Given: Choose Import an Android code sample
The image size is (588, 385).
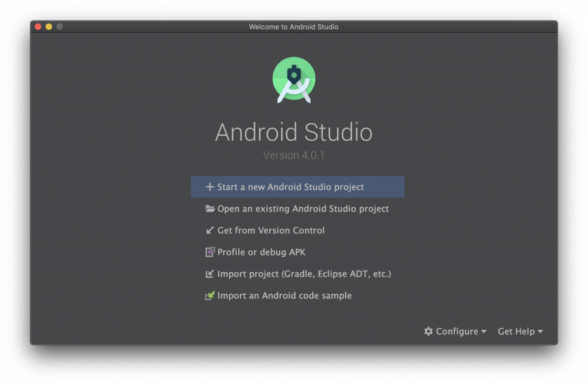Looking at the screenshot, I should tap(298, 296).
